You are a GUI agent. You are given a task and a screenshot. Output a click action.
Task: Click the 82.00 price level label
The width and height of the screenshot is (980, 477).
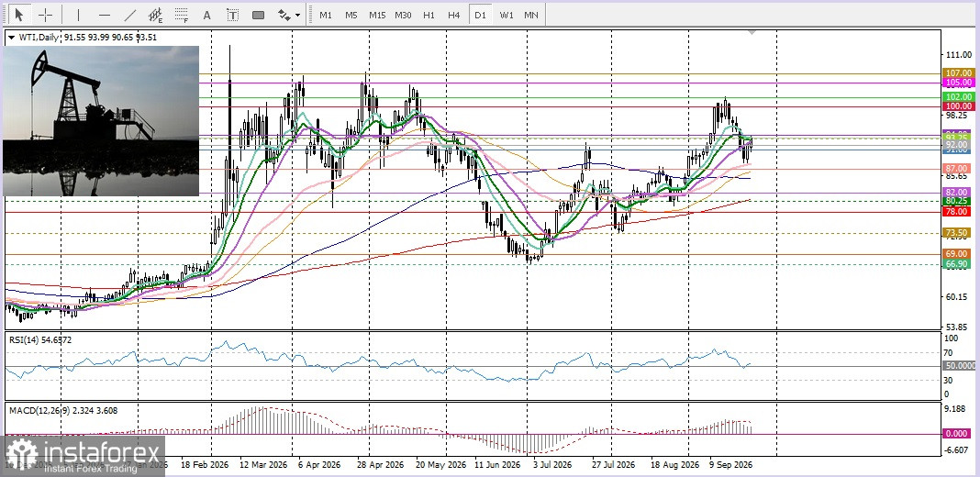[x=958, y=193]
